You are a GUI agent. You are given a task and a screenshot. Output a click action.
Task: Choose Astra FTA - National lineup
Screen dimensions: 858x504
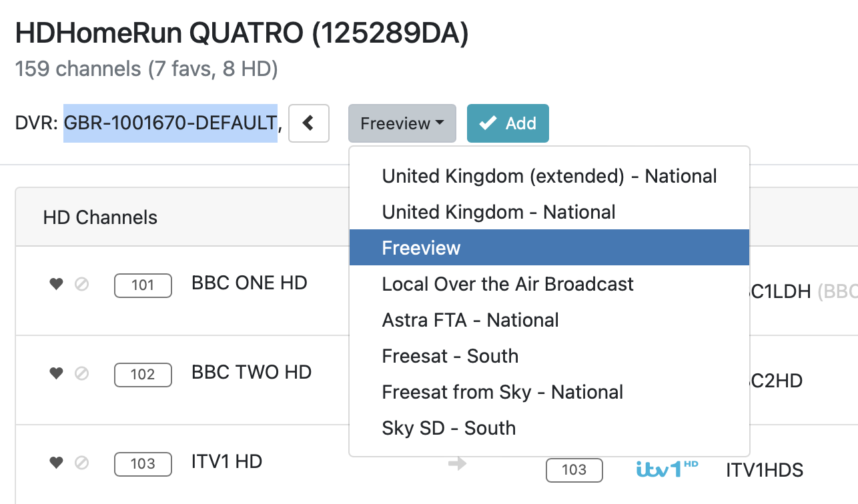click(x=470, y=320)
